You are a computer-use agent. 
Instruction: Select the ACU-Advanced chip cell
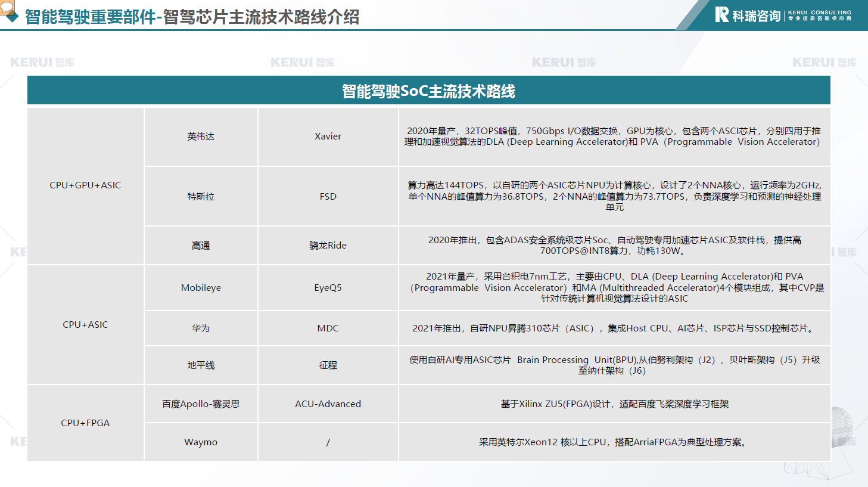pyautogui.click(x=328, y=404)
